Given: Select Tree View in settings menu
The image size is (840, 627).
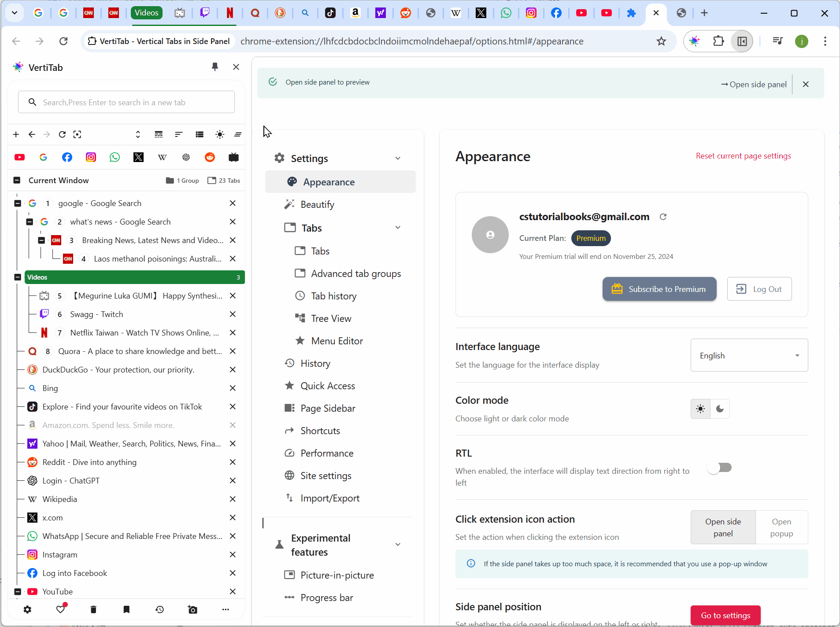Looking at the screenshot, I should (331, 318).
